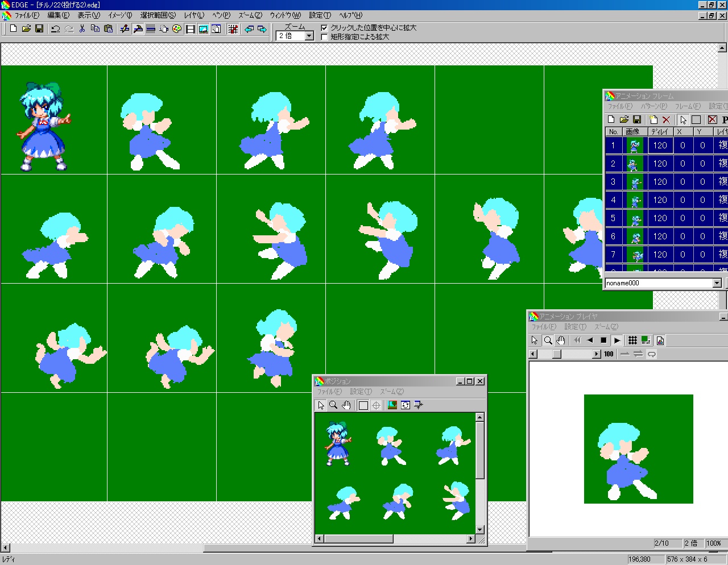Open 設定 menu in Position window

coord(361,392)
